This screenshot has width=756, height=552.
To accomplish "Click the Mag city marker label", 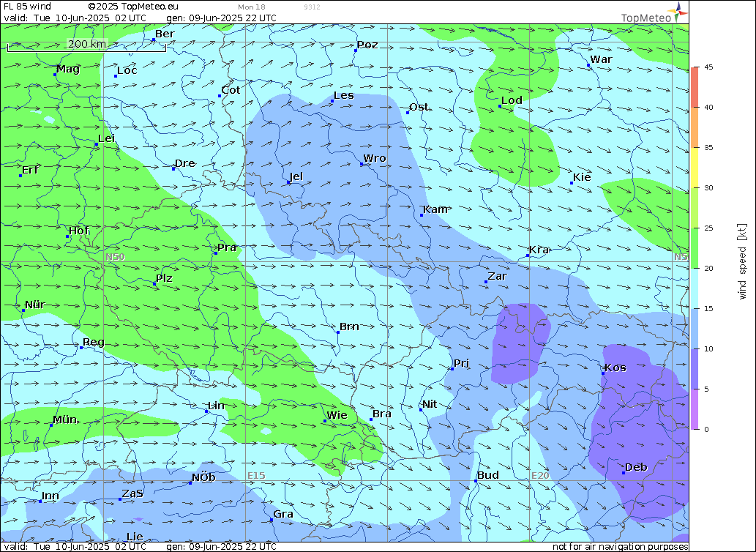I will point(68,69).
